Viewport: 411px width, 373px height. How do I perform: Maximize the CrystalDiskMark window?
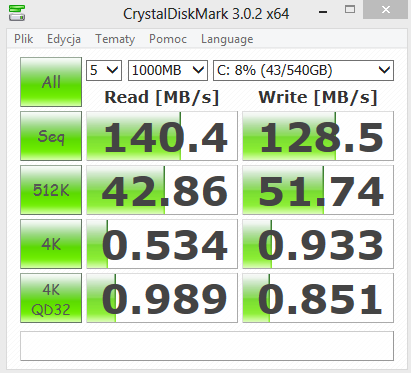pyautogui.click(x=350, y=10)
